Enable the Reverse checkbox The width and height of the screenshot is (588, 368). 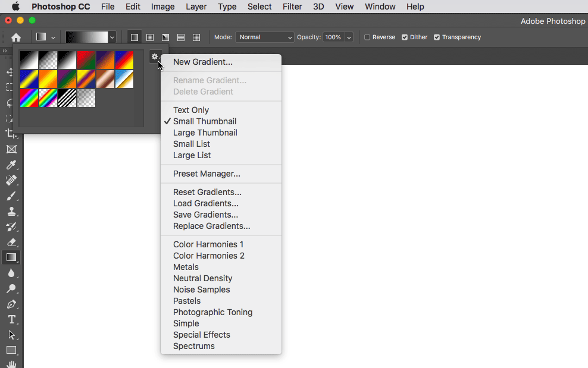pos(367,37)
